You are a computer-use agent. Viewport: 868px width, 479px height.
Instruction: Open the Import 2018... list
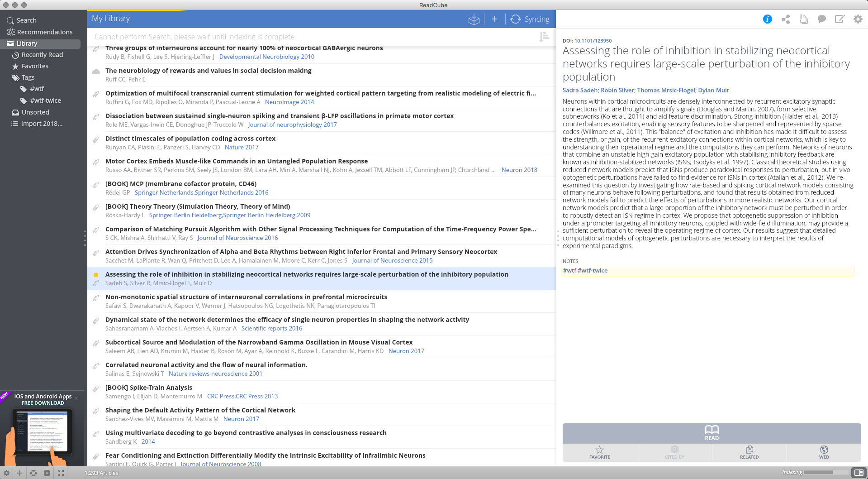(37, 124)
